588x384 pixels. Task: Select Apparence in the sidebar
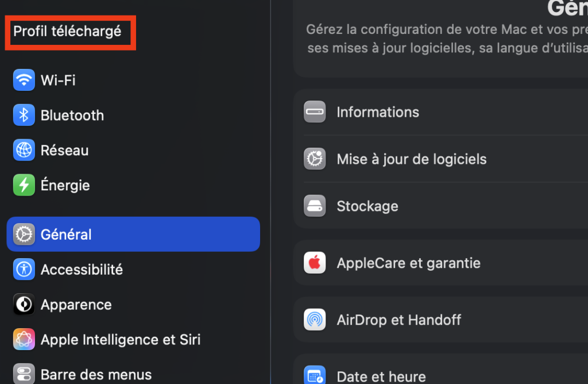76,304
